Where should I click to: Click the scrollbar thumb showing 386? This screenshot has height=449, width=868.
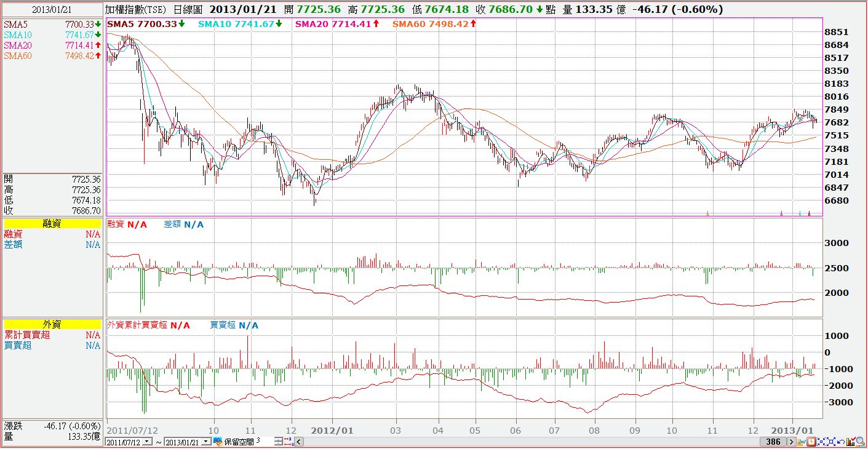(773, 442)
